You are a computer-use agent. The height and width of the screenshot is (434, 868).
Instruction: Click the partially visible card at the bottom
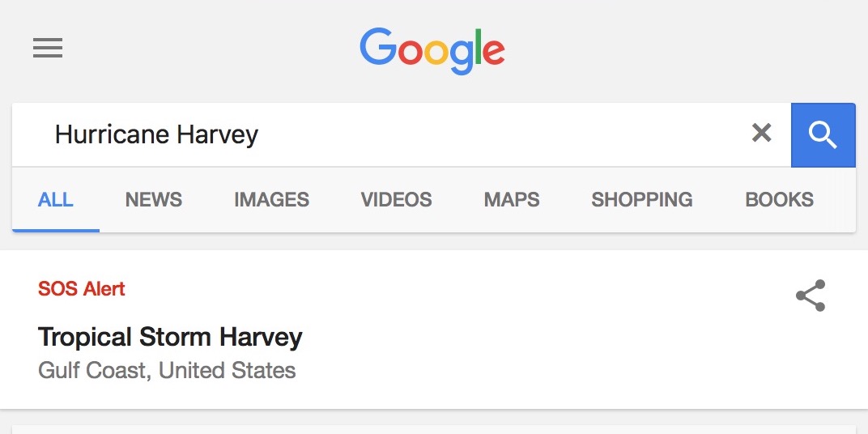[434, 429]
